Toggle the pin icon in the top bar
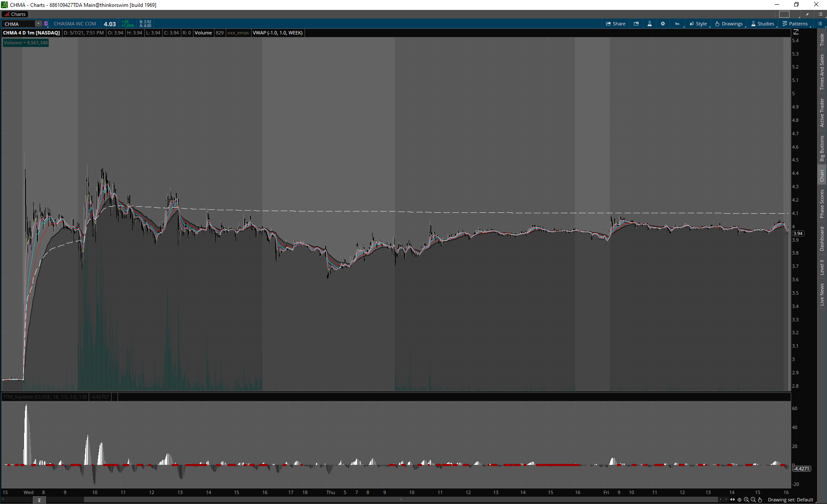The height and width of the screenshot is (504, 827). pos(807,14)
